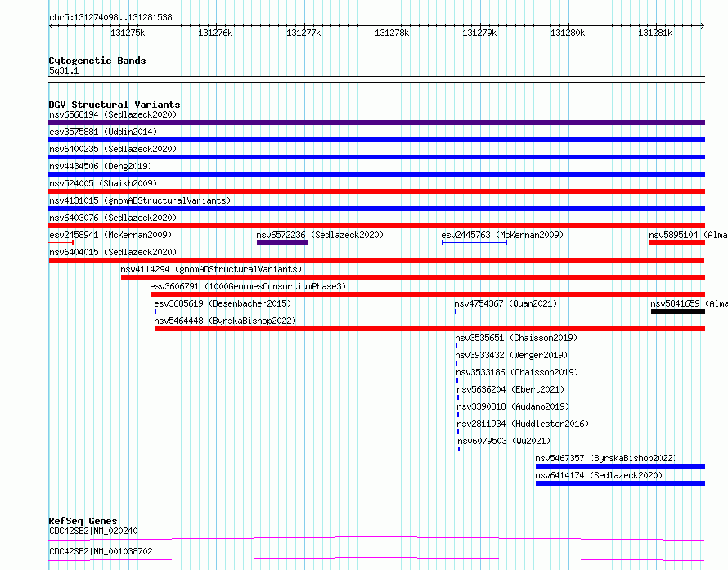Select the nsv524005 (Shaikh2009) red bar
This screenshot has width=728, height=570.
click(x=376, y=191)
